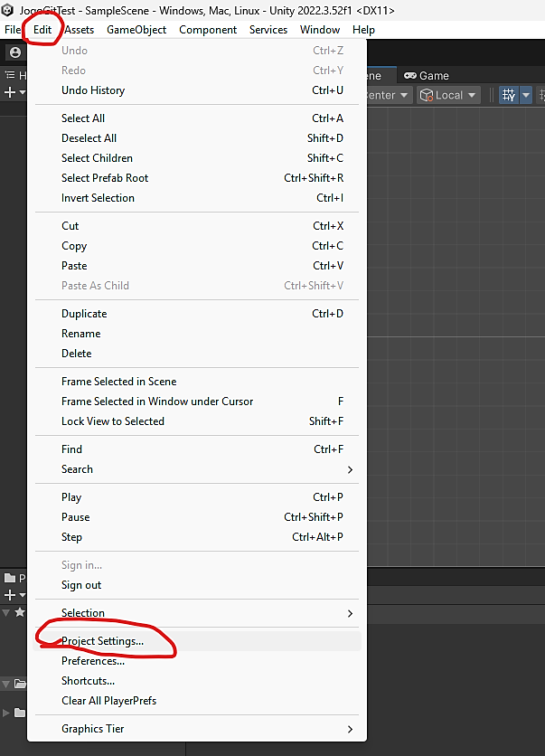This screenshot has width=545, height=756.
Task: Open the Window menu in menu bar
Action: [x=320, y=30]
